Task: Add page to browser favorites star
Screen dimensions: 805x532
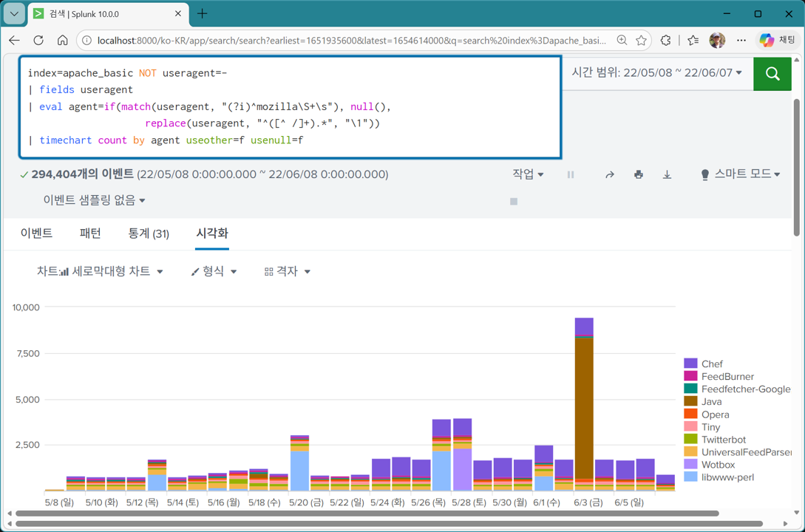Action: pos(641,41)
